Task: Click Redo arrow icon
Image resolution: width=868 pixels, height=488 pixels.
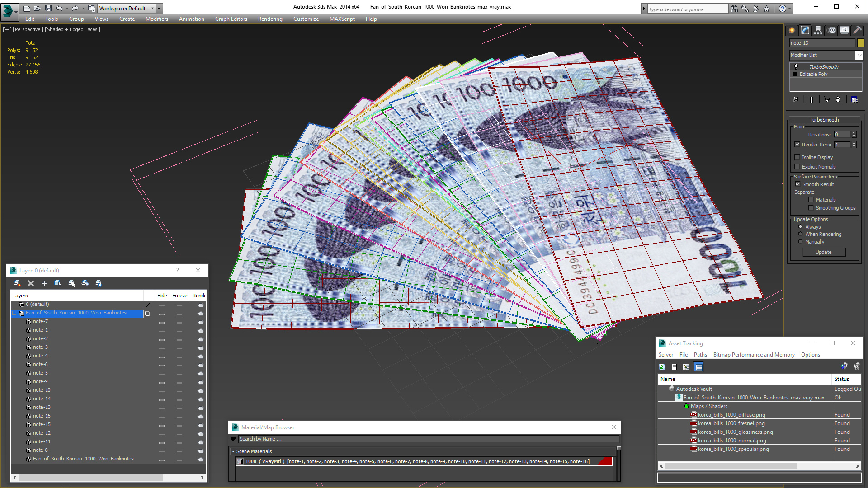Action: tap(75, 9)
